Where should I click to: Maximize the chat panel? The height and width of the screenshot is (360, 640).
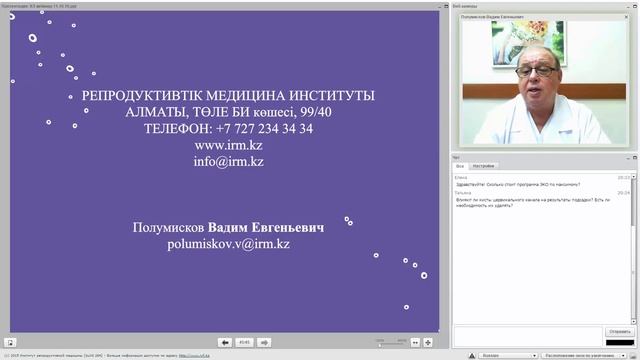tap(635, 158)
